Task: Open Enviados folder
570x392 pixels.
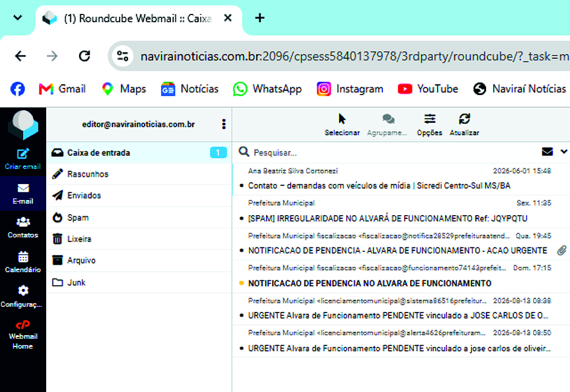Action: coord(139,195)
